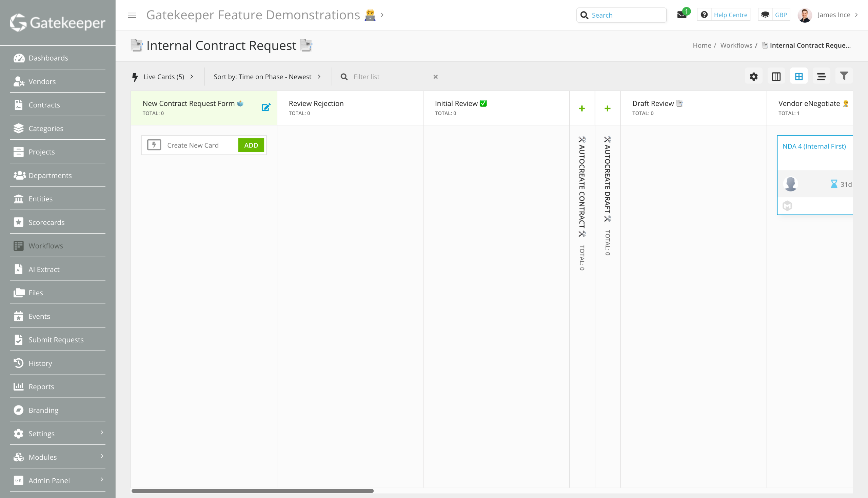
Task: Select the grid view icon
Action: coord(798,77)
